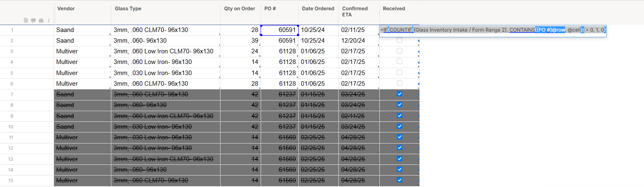Click Glass Type '3mm, .030 Low Iron- 96x130' in row 5
The image size is (644, 187).
166,73
